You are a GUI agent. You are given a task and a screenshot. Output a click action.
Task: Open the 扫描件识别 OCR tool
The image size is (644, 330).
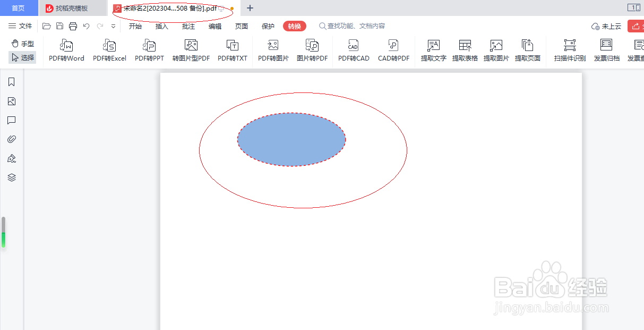pyautogui.click(x=570, y=50)
